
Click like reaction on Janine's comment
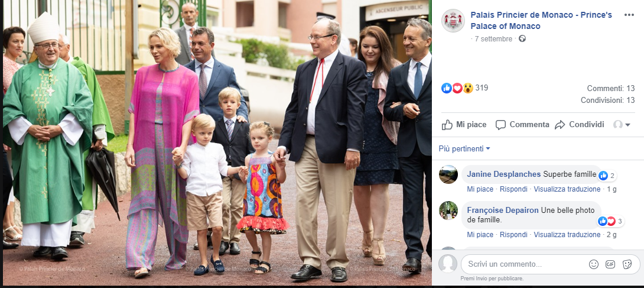pos(603,176)
